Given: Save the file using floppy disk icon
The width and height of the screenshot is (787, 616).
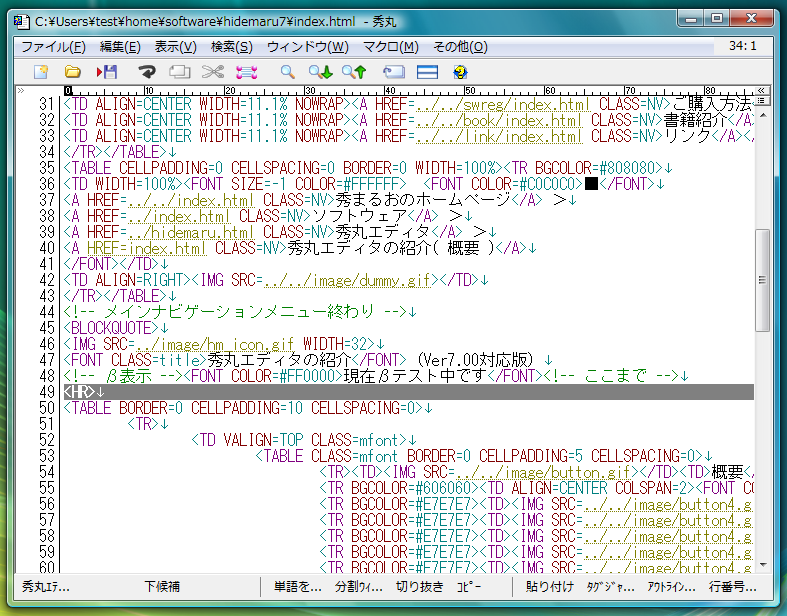Looking at the screenshot, I should [107, 72].
